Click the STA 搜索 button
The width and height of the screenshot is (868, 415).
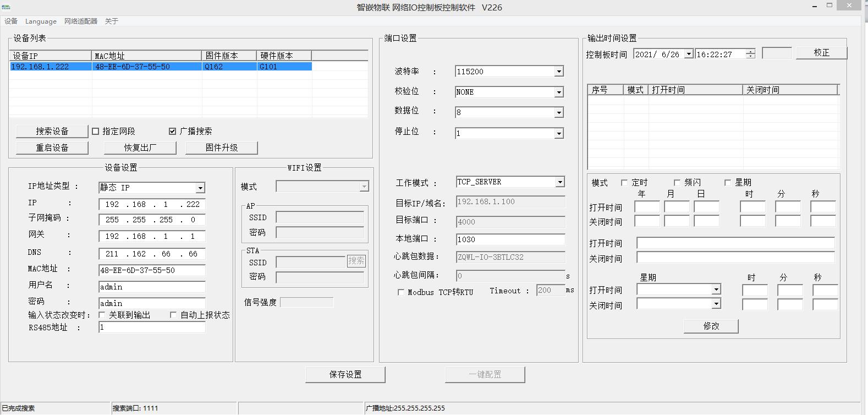pyautogui.click(x=356, y=261)
